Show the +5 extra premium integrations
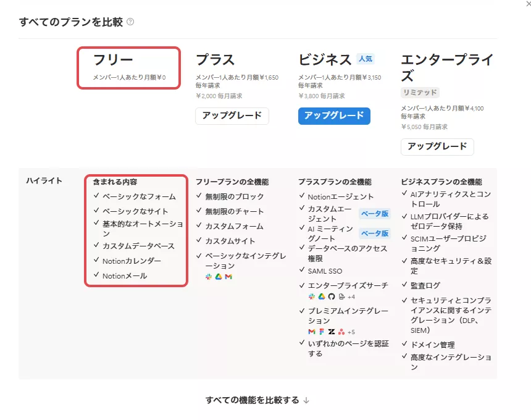531x420 pixels. 352,332
